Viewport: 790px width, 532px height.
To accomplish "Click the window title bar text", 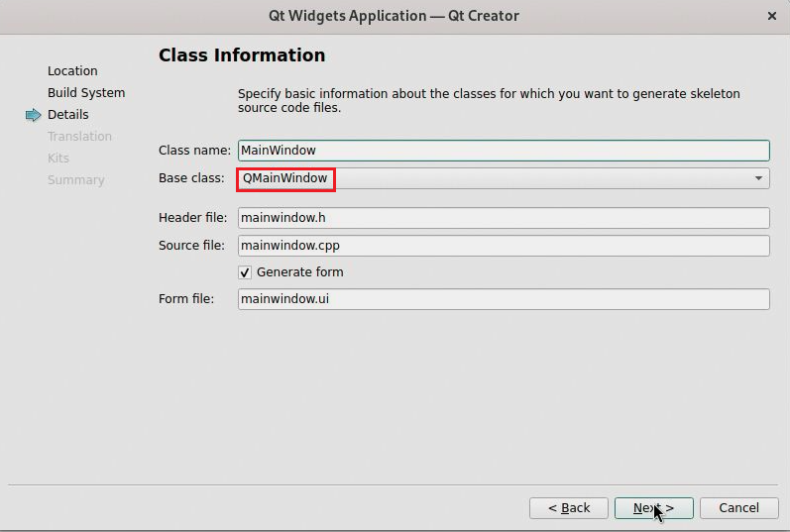I will pyautogui.click(x=394, y=16).
